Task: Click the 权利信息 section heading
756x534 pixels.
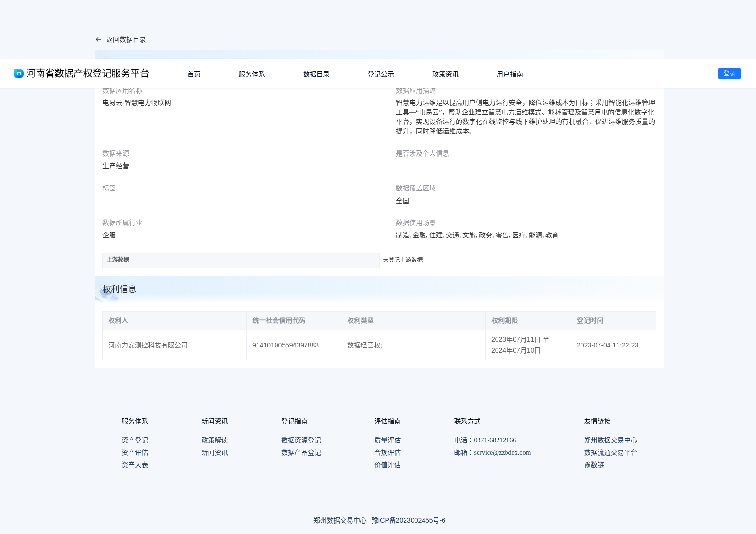Action: (120, 289)
